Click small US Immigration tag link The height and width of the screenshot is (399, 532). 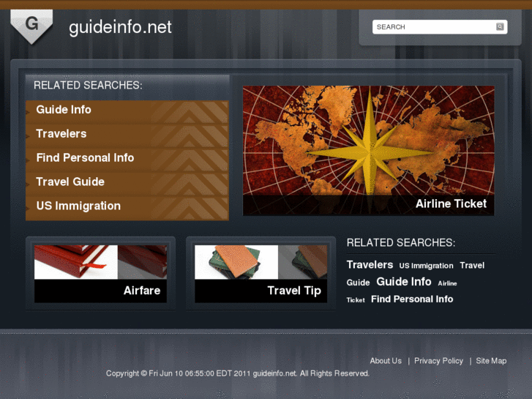click(x=426, y=266)
